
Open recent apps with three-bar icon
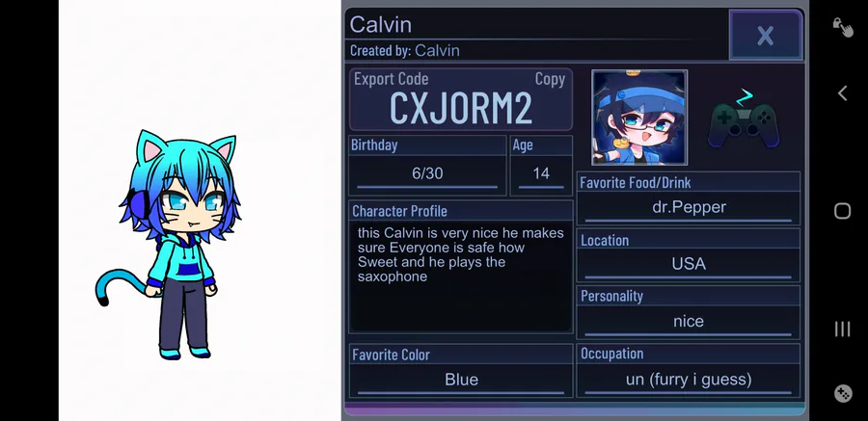click(x=842, y=329)
